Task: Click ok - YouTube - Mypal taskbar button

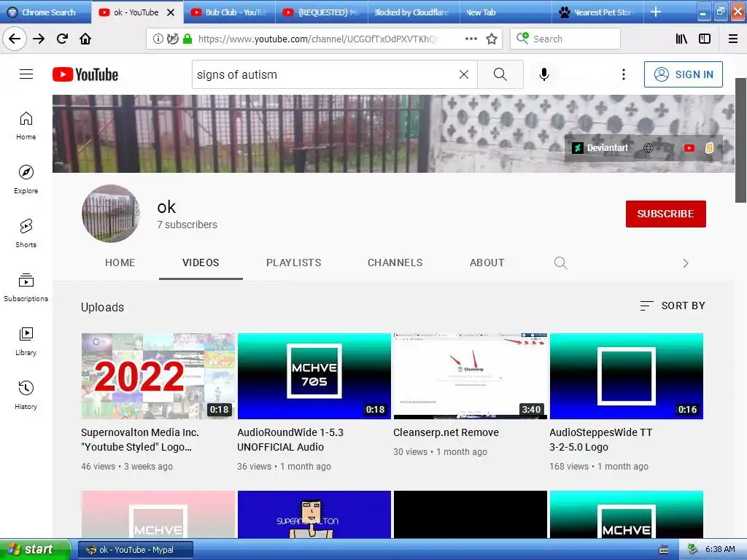Action: (135, 550)
